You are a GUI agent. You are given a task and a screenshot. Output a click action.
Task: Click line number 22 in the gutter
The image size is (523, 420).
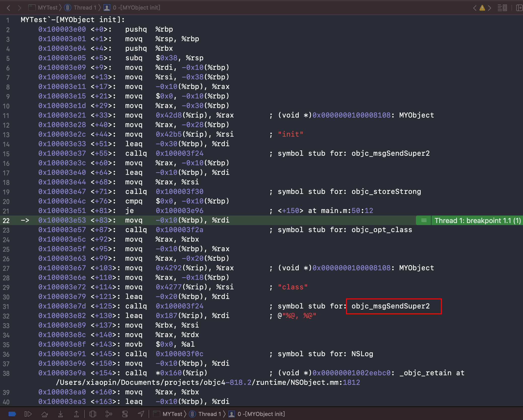[6, 221]
